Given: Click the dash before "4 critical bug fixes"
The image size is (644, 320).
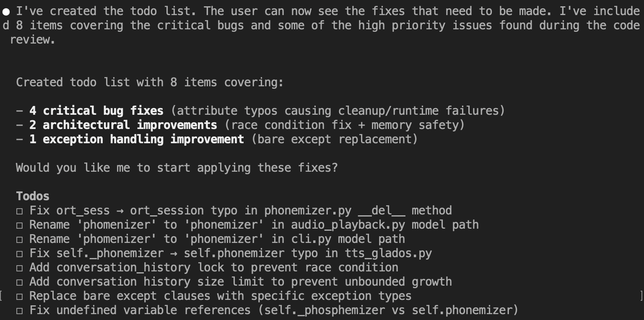Looking at the screenshot, I should (19, 111).
